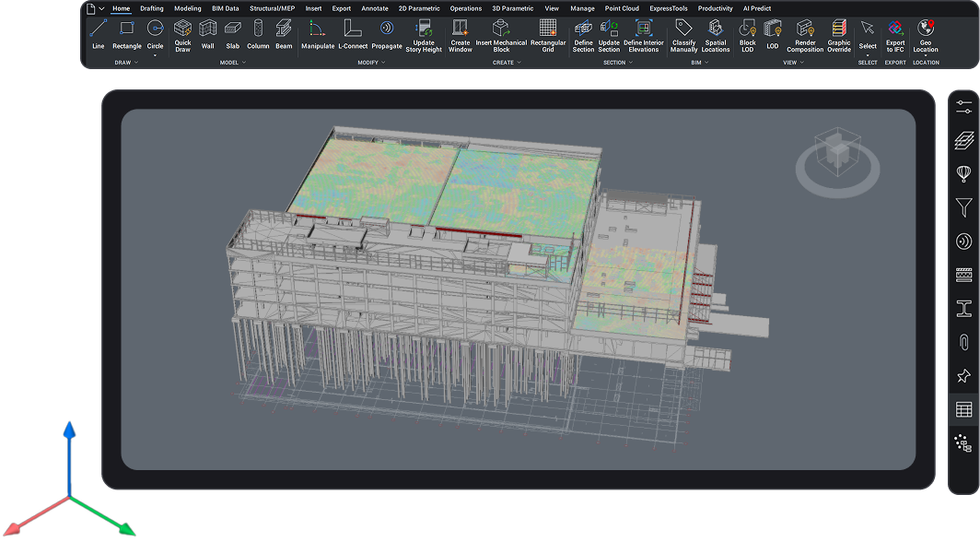Open the I-beam profiles panel in sidebar
980x542 pixels.
[x=963, y=308]
